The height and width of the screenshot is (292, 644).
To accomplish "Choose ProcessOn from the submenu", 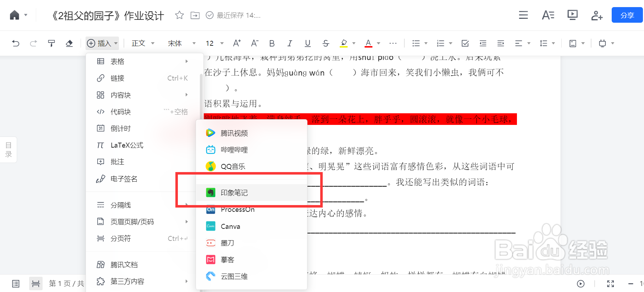I will point(252,210).
